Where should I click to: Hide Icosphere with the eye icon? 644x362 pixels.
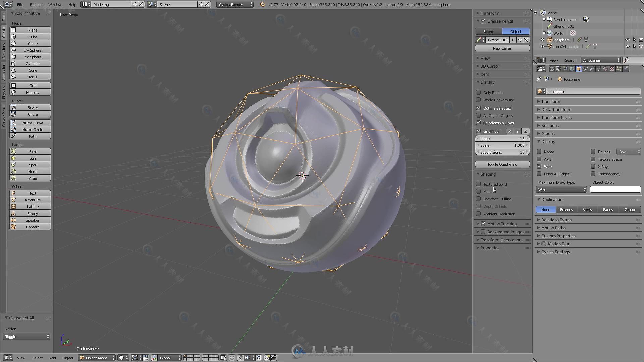[628, 40]
